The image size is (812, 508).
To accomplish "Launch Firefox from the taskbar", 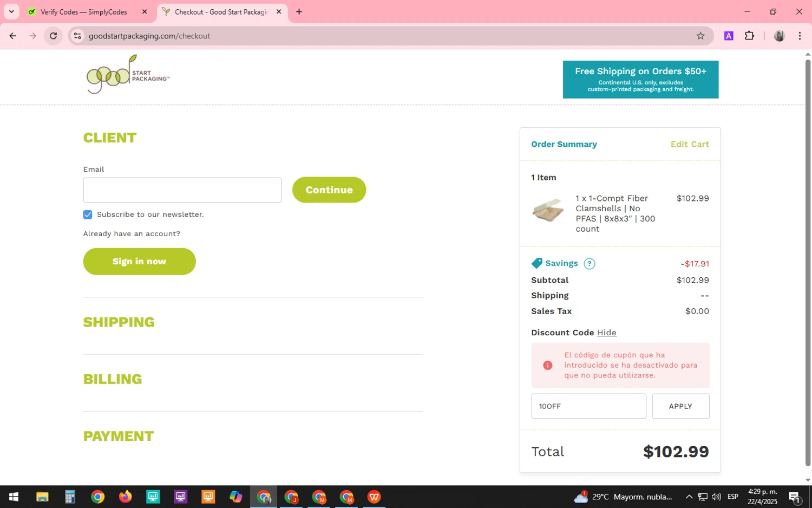I will [125, 497].
